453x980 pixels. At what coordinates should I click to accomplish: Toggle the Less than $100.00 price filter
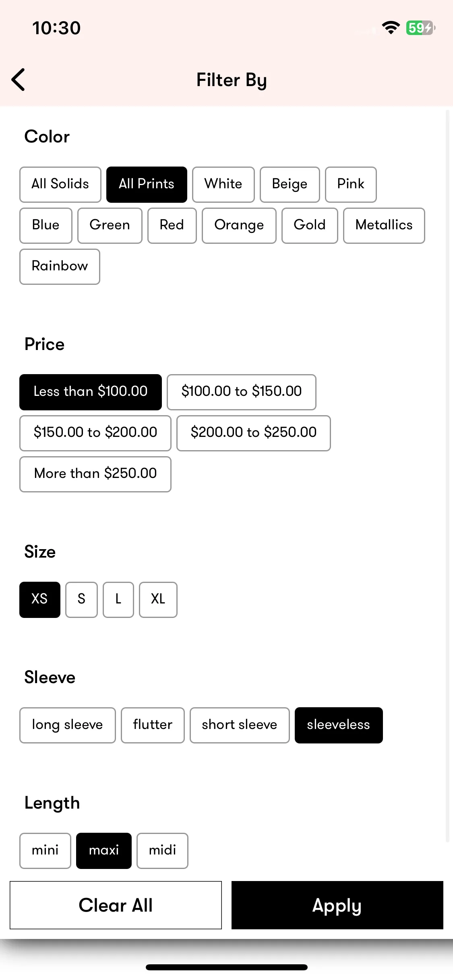tap(91, 392)
